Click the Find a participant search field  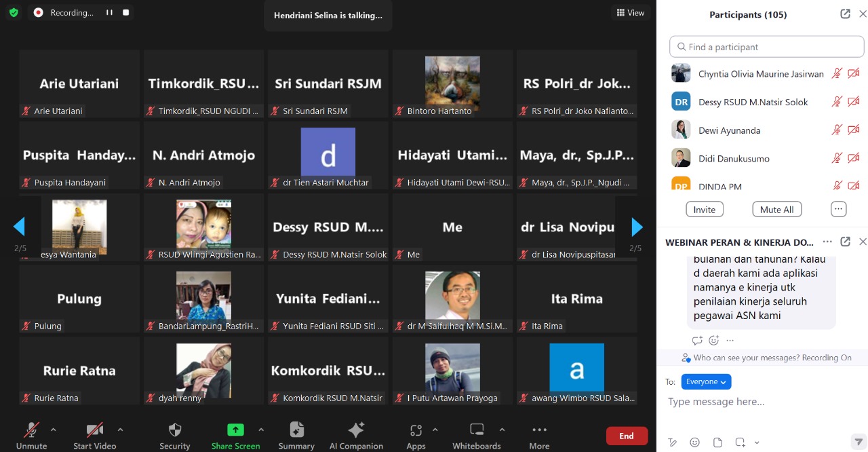[766, 47]
